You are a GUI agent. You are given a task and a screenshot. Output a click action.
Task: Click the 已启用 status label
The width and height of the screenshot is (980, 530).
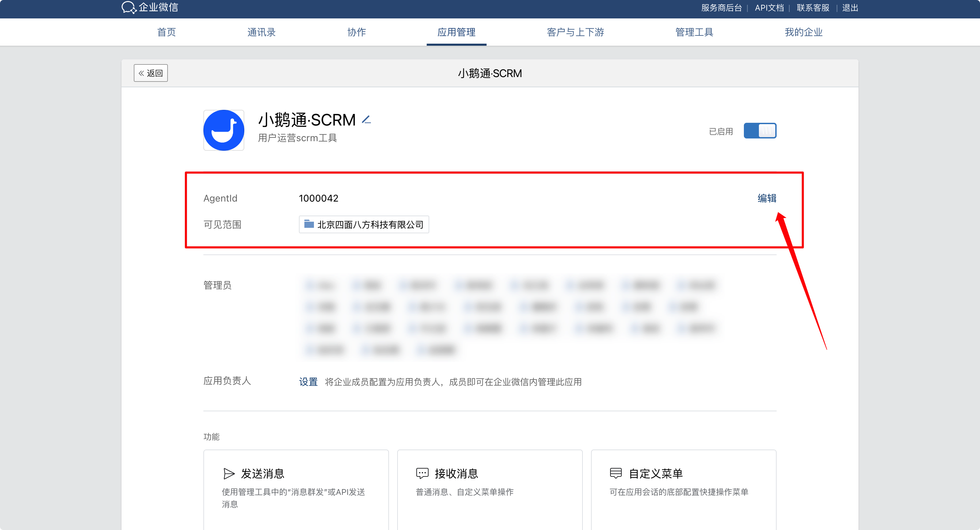point(721,132)
